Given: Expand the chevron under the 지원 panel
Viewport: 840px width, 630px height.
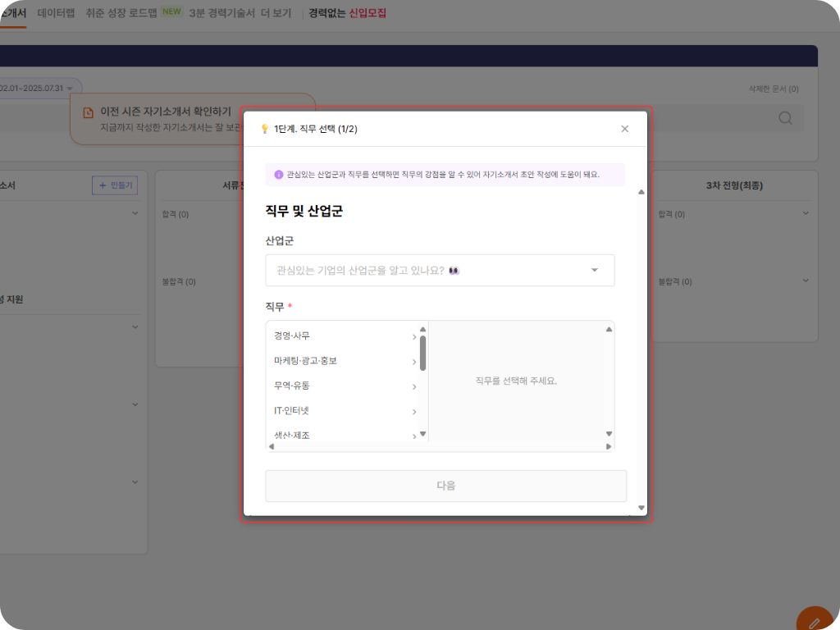Looking at the screenshot, I should click(135, 326).
